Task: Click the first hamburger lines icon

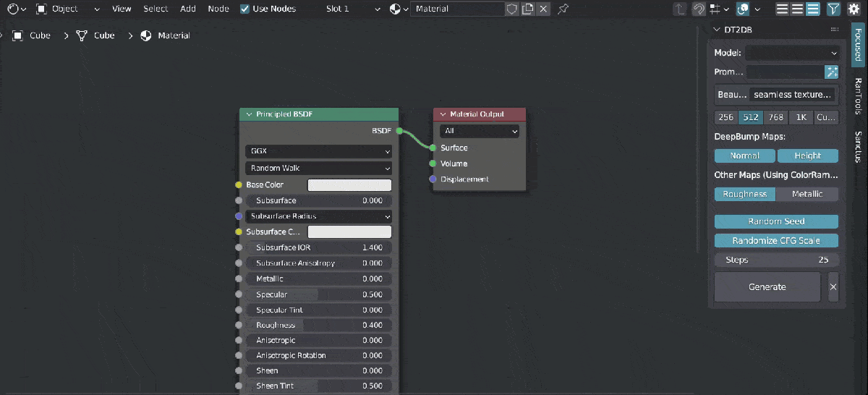Action: pyautogui.click(x=782, y=9)
